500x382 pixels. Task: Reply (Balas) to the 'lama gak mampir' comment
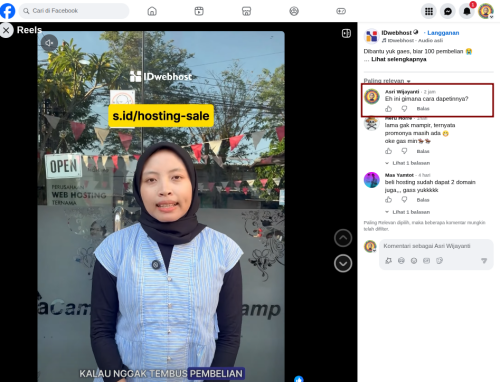coord(423,151)
